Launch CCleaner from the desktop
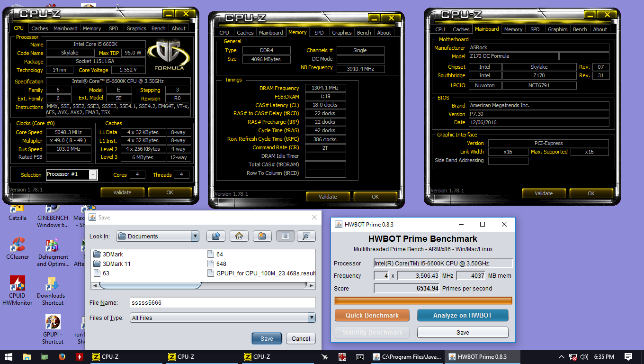644x364 pixels. (18, 248)
